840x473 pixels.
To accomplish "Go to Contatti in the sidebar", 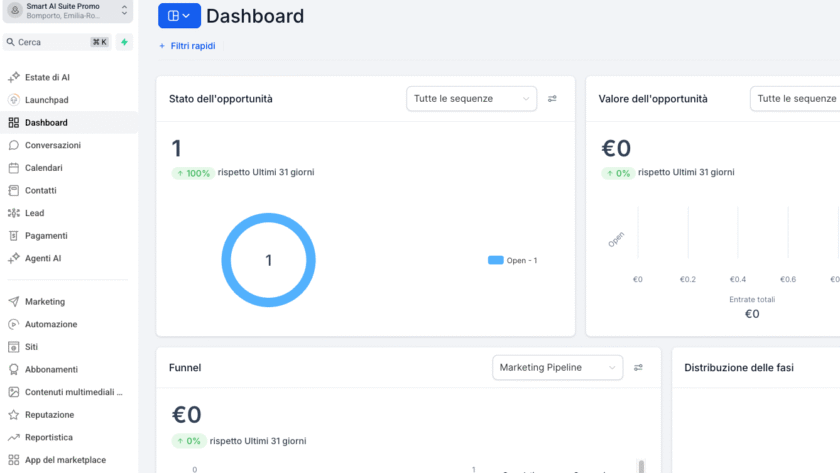I will coord(40,190).
